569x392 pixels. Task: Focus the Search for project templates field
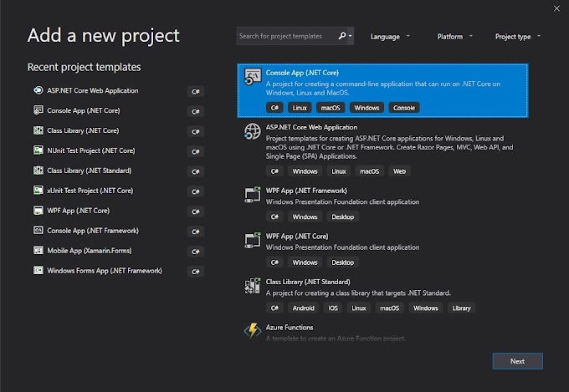287,37
